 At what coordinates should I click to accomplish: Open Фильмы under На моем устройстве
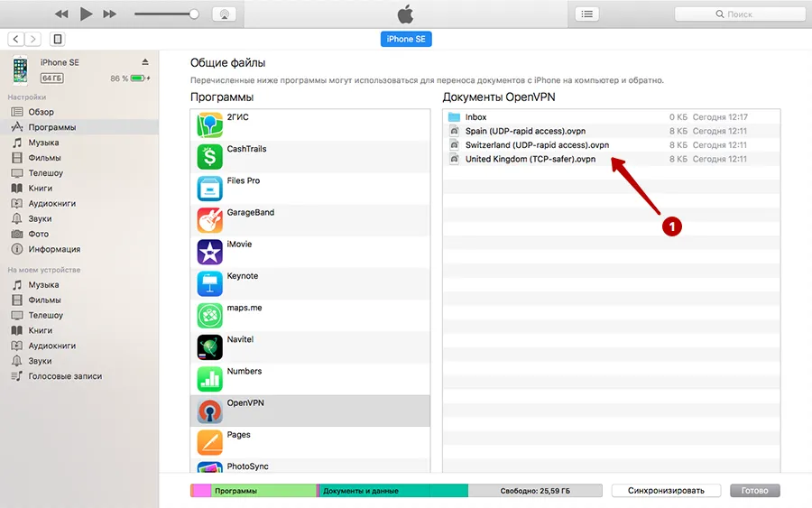click(79, 300)
